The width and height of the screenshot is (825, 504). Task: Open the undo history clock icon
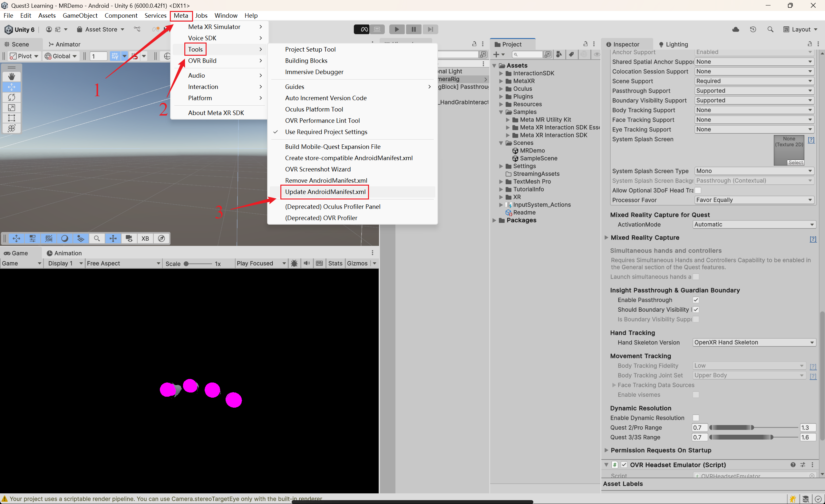click(753, 29)
